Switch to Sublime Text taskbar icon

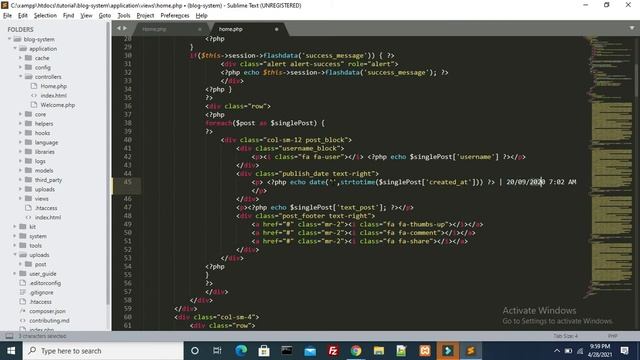[471, 351]
